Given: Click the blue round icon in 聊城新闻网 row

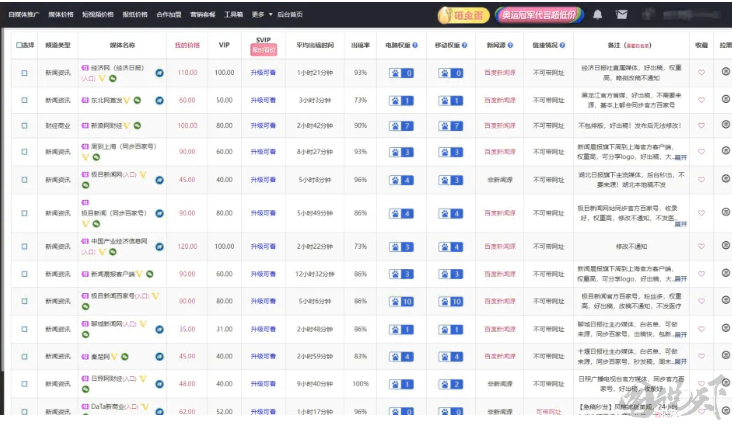Looking at the screenshot, I should click(160, 329).
